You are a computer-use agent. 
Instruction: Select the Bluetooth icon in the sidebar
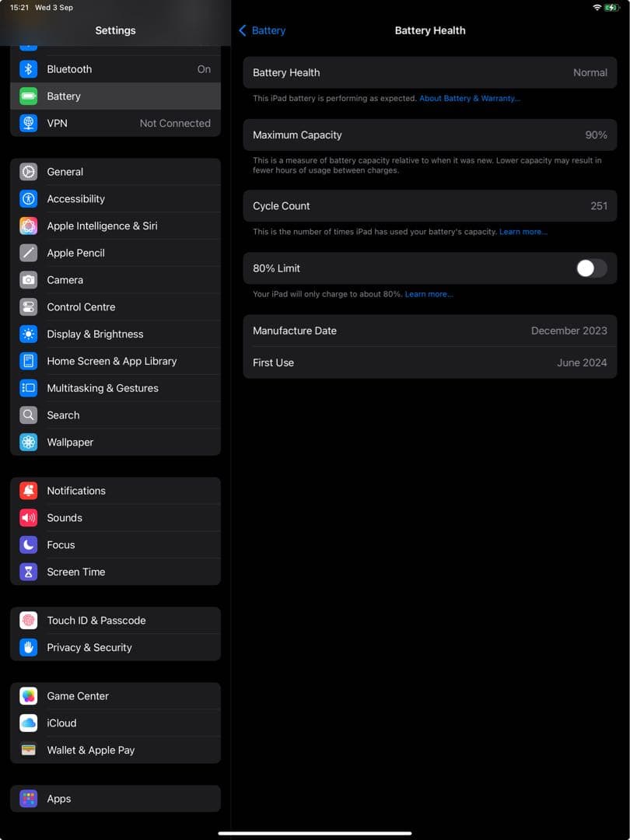coord(29,69)
